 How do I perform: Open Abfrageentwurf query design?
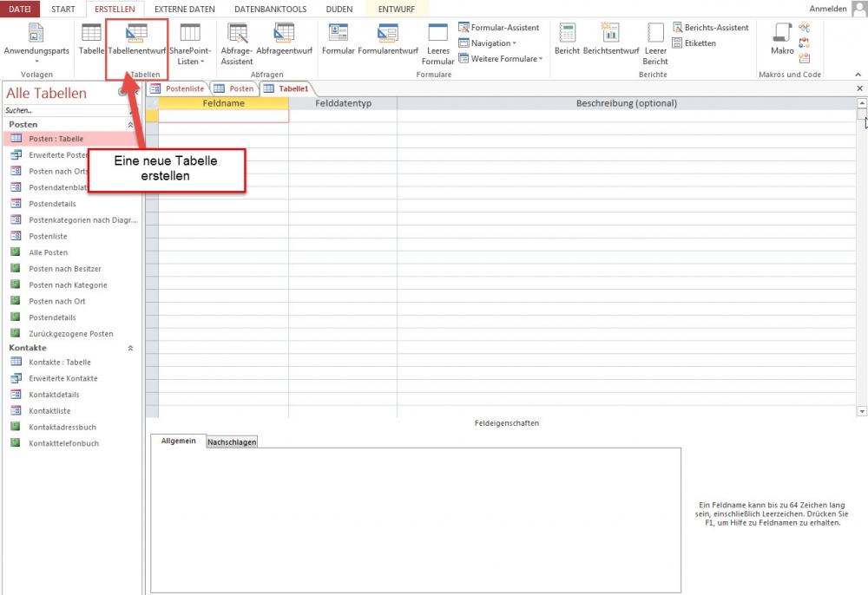[x=284, y=39]
